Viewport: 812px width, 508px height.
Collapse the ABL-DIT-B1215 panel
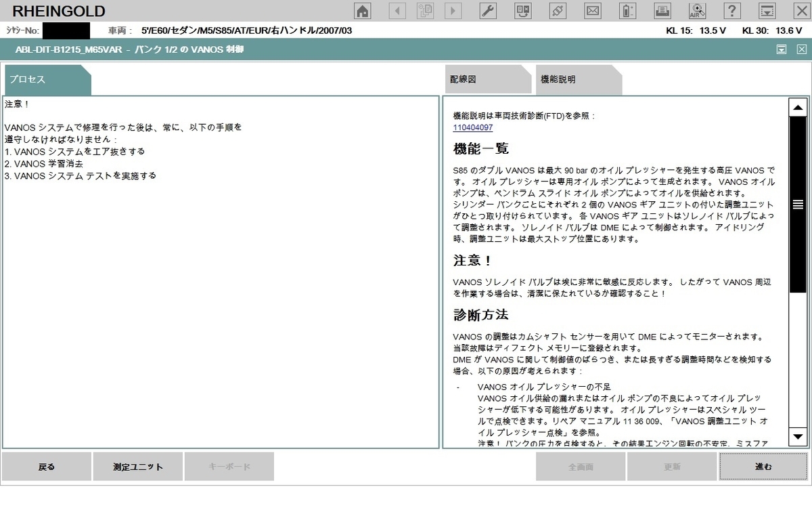[x=782, y=49]
